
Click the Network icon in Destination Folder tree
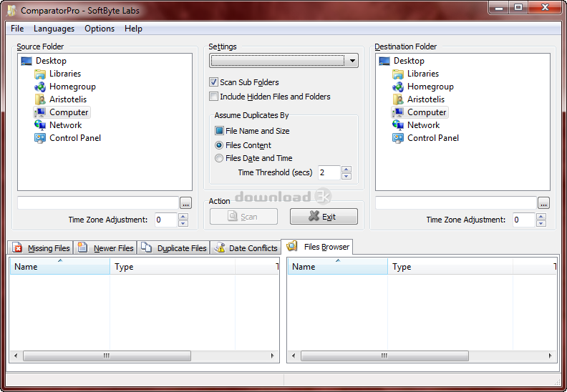click(398, 125)
